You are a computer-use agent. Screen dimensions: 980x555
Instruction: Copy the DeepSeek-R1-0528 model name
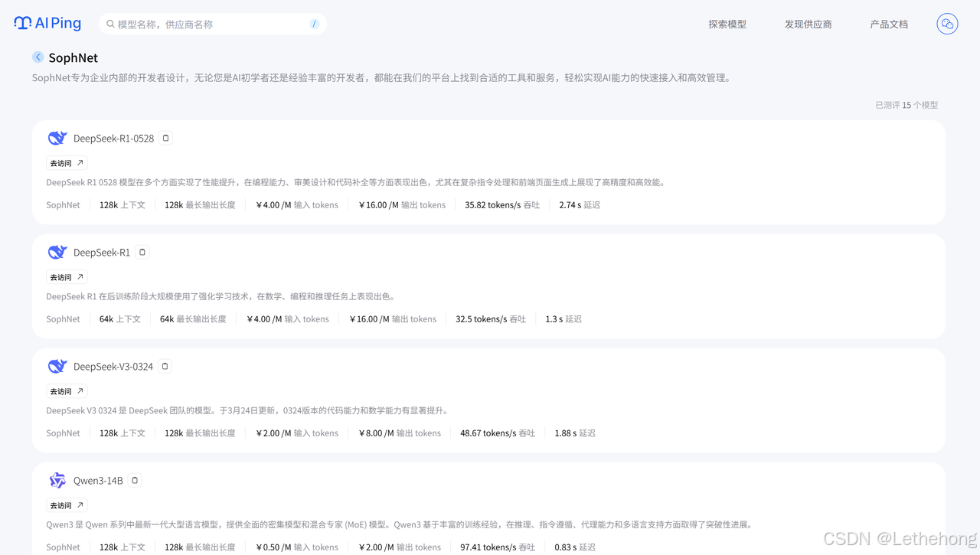[x=165, y=139]
